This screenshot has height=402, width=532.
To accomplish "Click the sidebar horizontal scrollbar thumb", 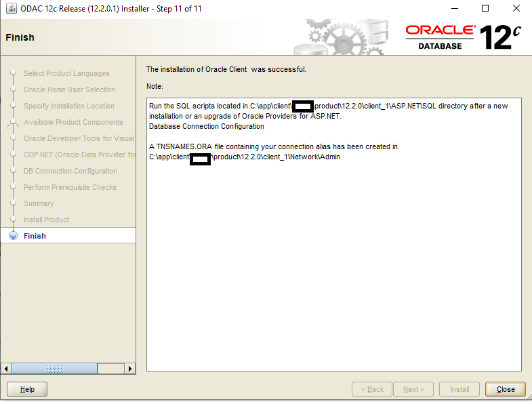I will tap(54, 368).
